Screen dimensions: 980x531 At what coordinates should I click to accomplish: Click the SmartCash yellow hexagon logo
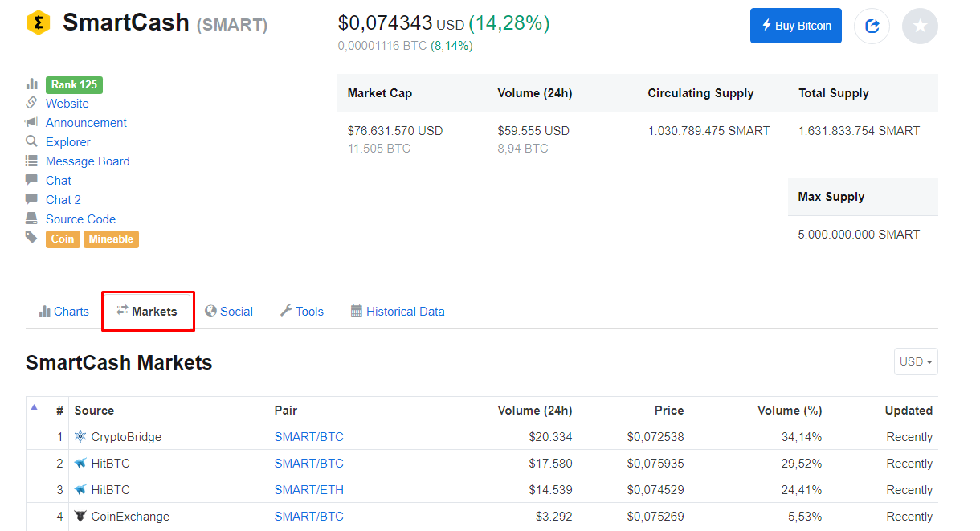pos(39,22)
